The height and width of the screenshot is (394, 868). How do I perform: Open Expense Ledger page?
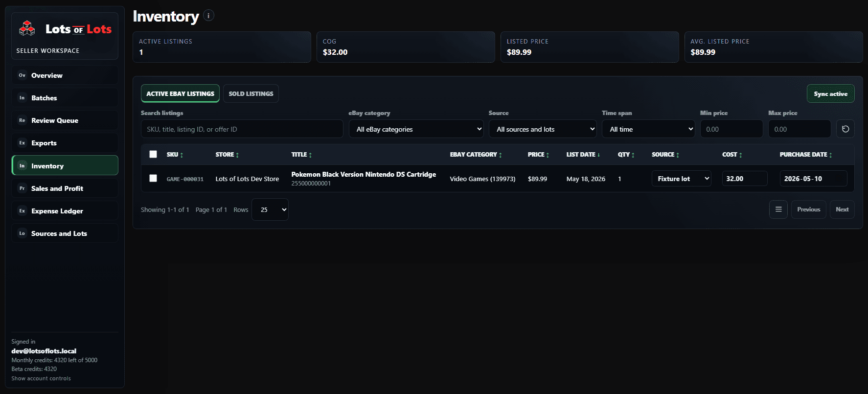click(x=65, y=211)
